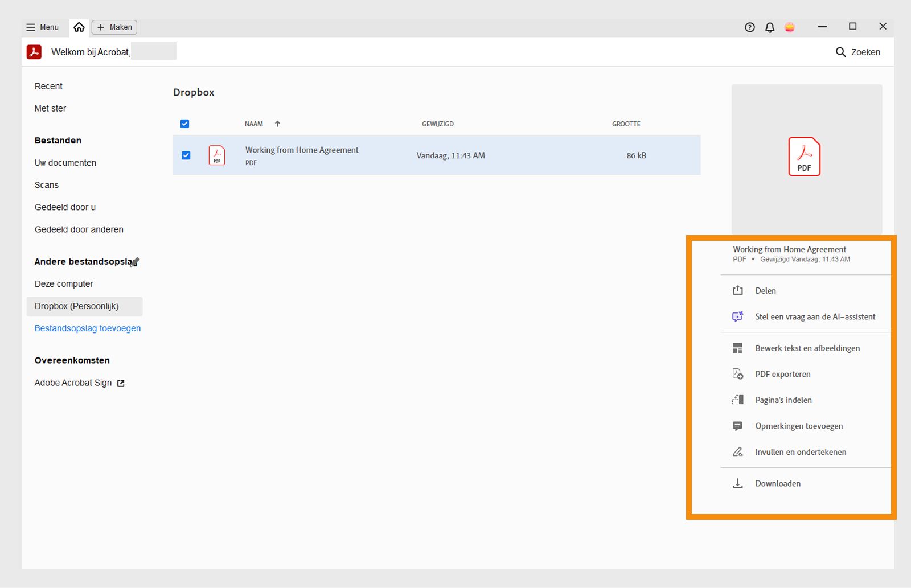Click the Working from Home Agreement title in details panel

789,249
